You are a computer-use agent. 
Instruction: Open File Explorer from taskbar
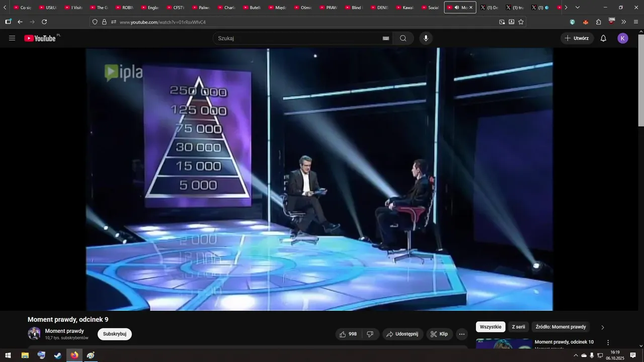coord(25,355)
